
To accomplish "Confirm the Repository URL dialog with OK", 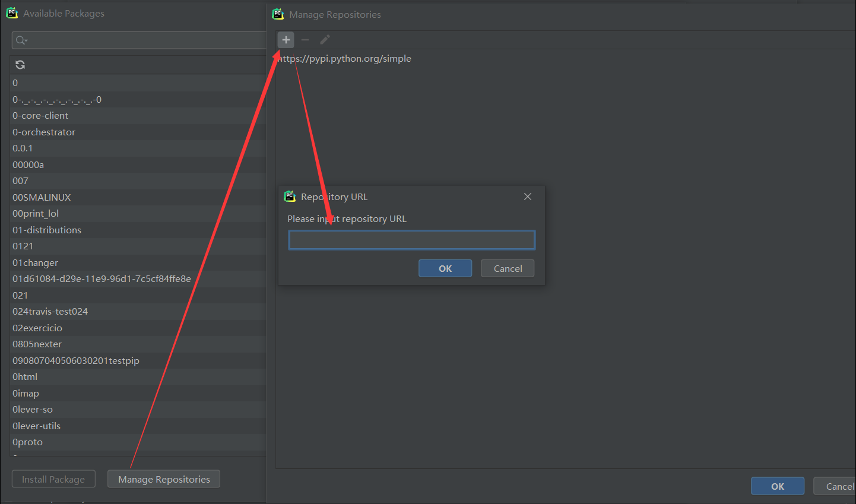I will tap(445, 268).
